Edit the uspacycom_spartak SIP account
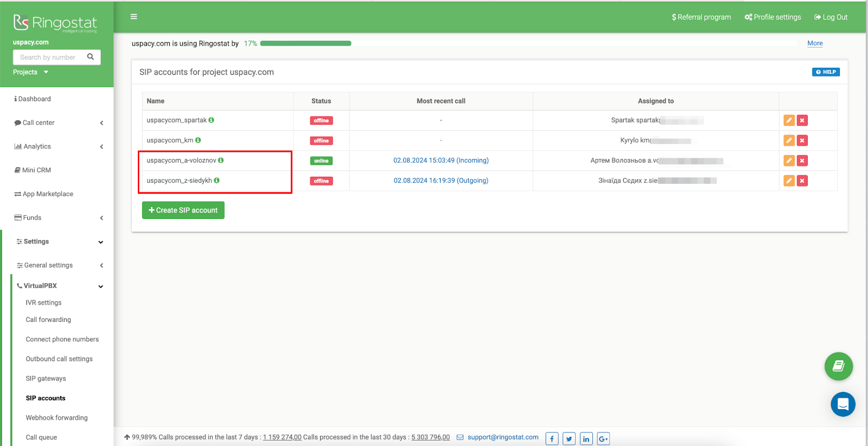This screenshot has width=868, height=446. click(789, 120)
